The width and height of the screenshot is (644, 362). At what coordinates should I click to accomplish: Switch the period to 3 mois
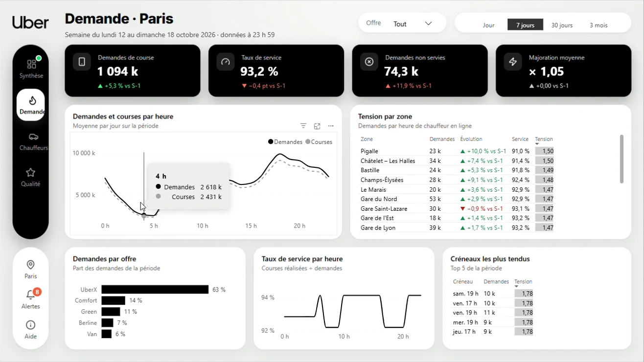(598, 25)
